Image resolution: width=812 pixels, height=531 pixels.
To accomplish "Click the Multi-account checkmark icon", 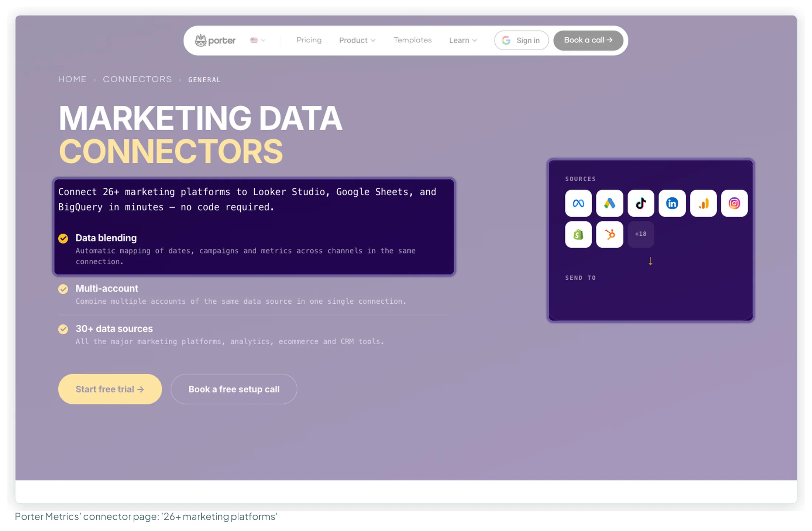I will (x=63, y=289).
